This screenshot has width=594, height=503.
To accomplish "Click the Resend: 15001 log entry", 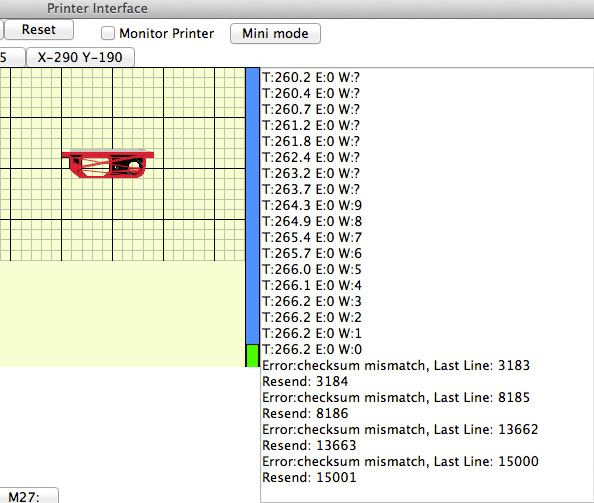I will coord(309,477).
